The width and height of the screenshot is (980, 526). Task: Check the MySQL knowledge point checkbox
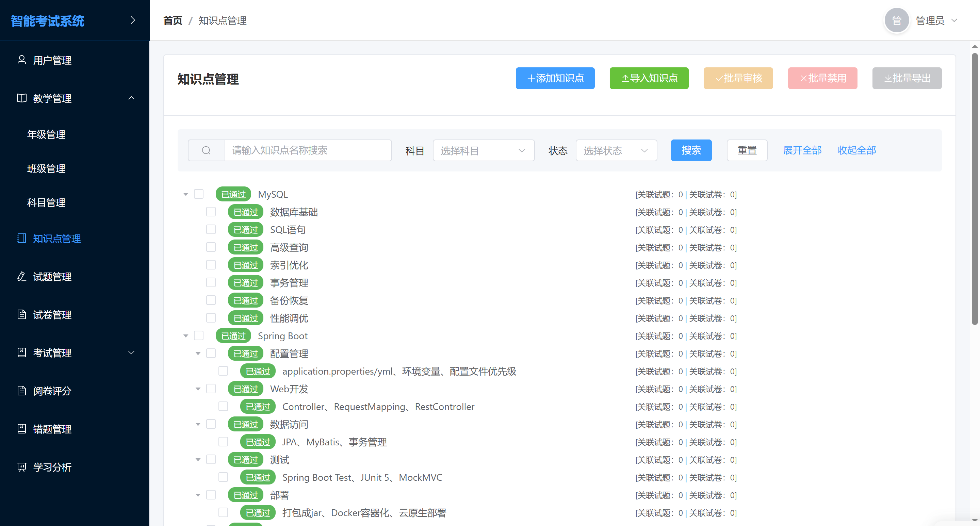(199, 194)
